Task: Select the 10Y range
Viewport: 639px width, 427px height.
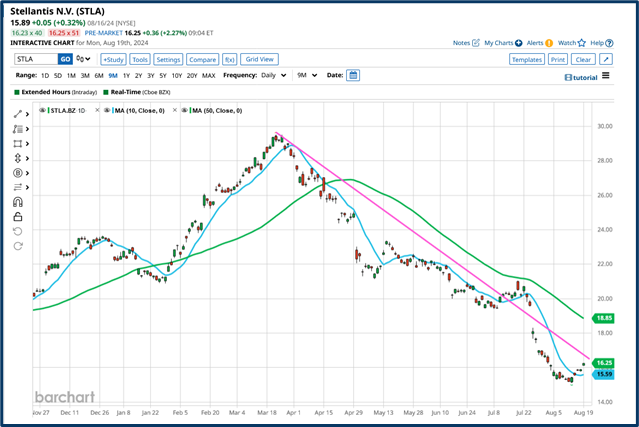Action: pos(176,75)
